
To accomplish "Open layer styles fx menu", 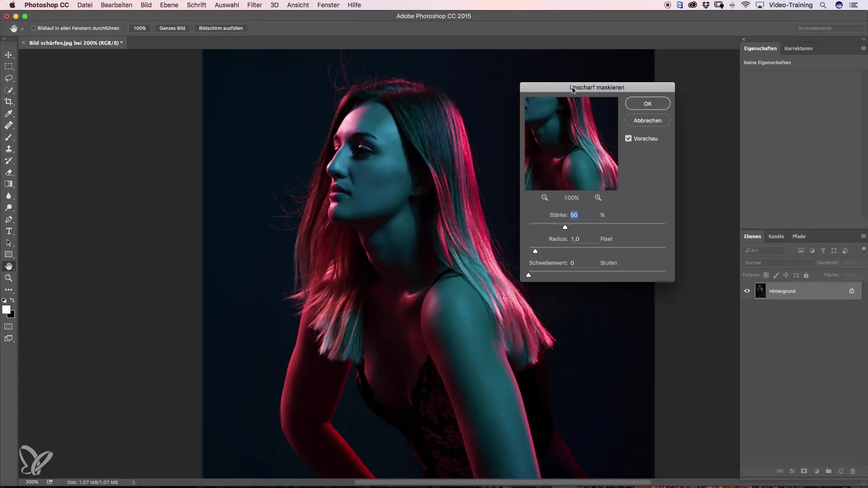I will [x=792, y=471].
